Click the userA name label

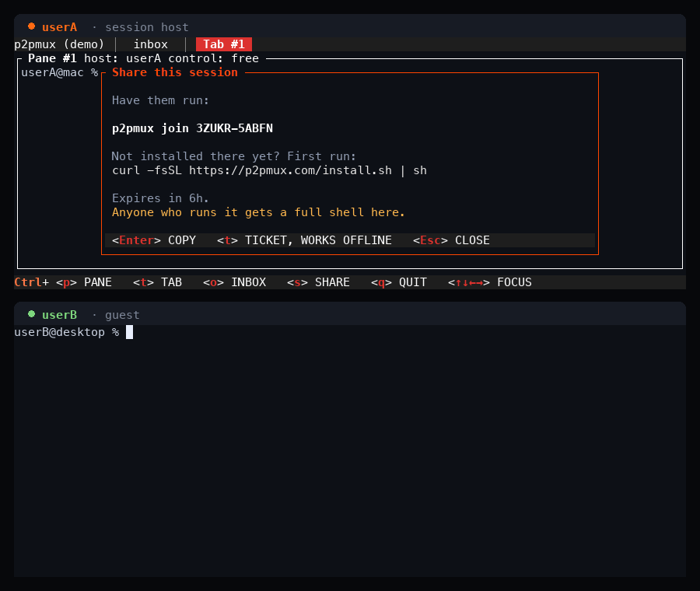[x=59, y=27]
